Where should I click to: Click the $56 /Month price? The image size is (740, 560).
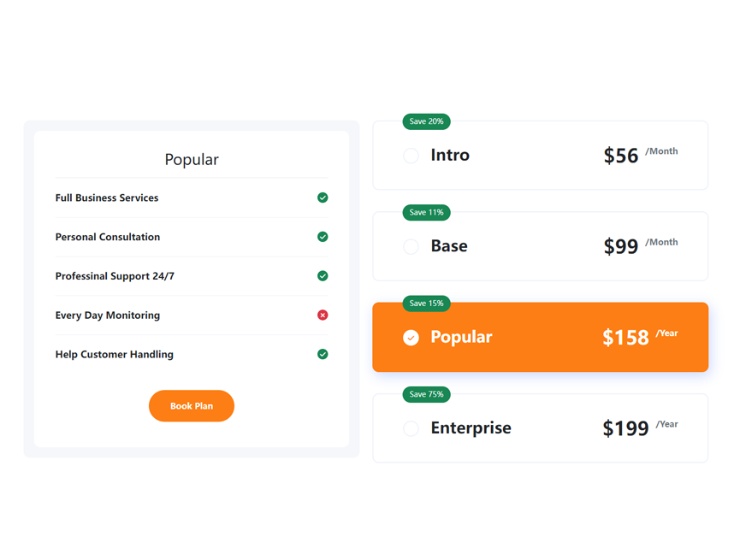point(641,156)
